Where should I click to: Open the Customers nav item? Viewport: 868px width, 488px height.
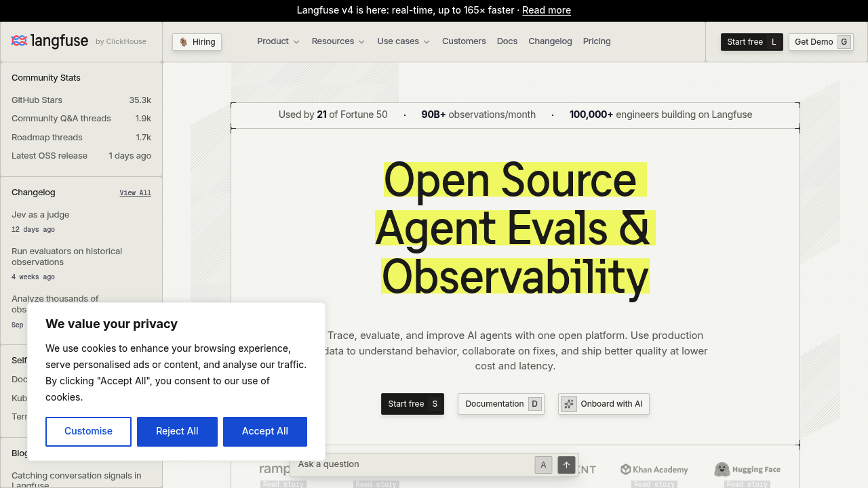click(x=464, y=41)
